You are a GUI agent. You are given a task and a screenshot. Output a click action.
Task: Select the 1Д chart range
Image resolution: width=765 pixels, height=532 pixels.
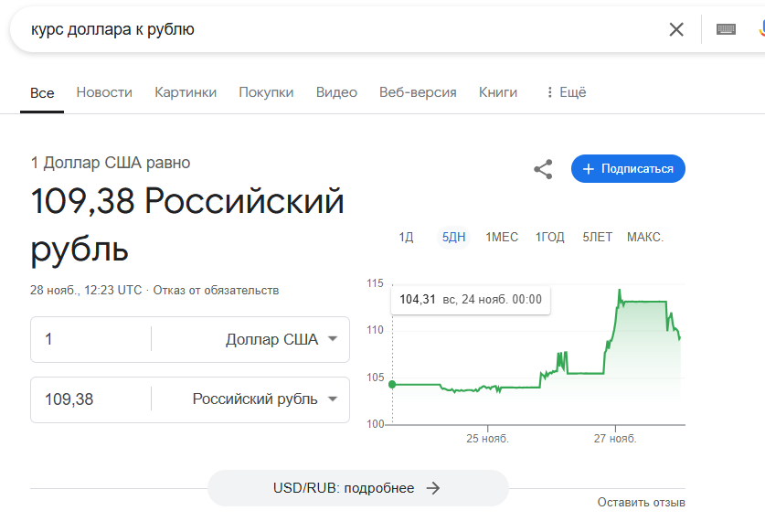click(x=406, y=237)
